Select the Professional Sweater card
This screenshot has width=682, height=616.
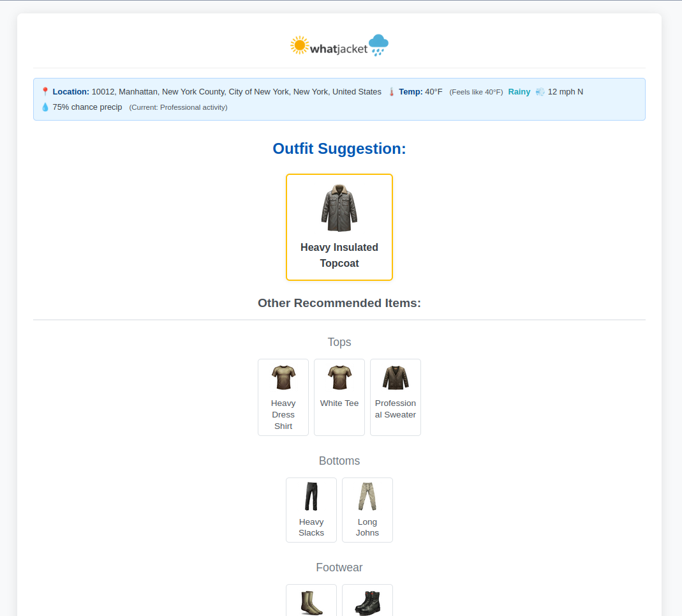[395, 397]
